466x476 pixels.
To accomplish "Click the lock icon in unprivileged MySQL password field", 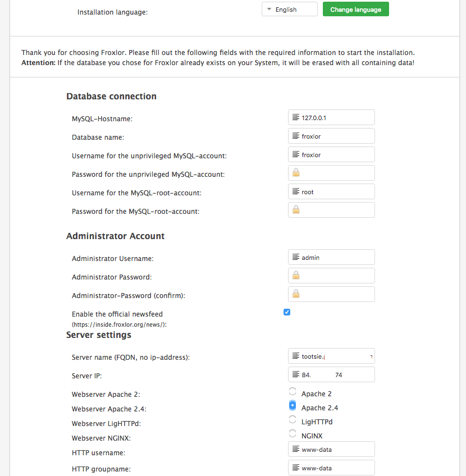I will click(296, 173).
